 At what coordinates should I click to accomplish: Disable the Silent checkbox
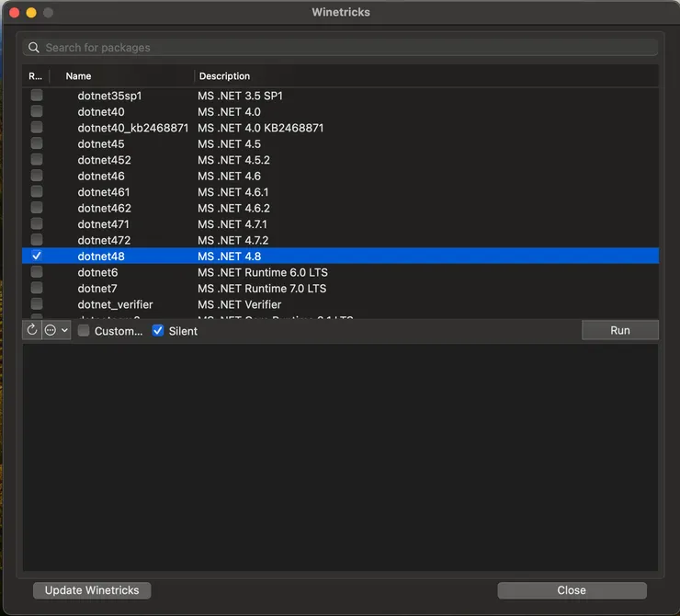pyautogui.click(x=158, y=331)
